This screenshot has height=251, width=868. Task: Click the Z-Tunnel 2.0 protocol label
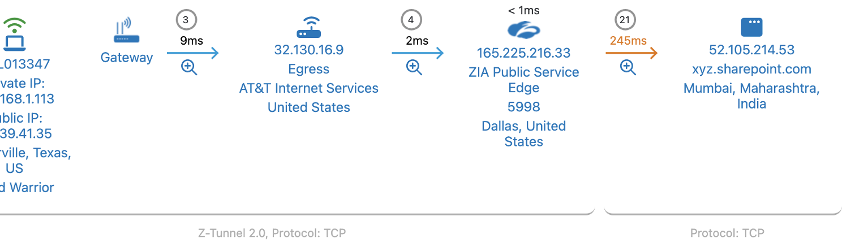click(272, 233)
